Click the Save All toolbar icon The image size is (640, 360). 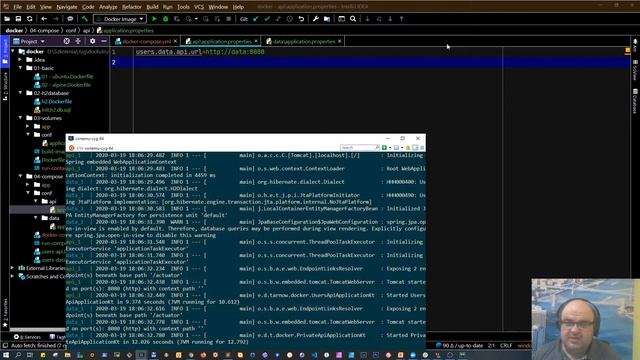coord(18,19)
